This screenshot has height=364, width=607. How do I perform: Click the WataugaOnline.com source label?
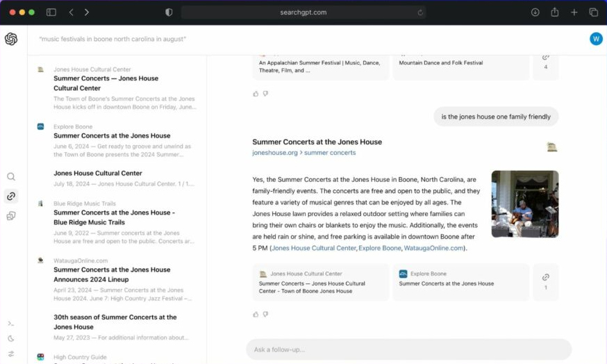click(x=80, y=260)
